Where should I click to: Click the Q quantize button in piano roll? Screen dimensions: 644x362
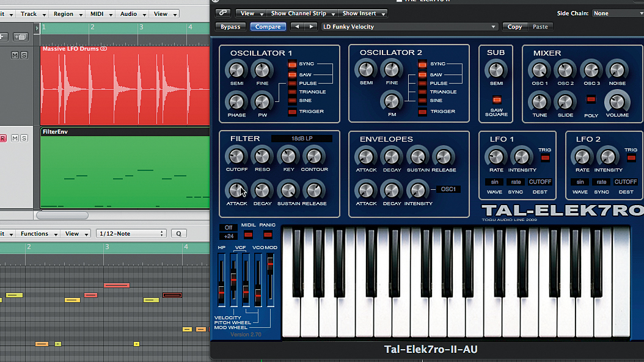coord(178,234)
